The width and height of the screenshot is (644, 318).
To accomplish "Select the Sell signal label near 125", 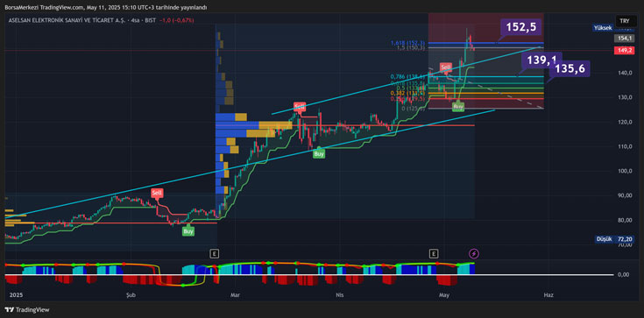I will (x=300, y=107).
